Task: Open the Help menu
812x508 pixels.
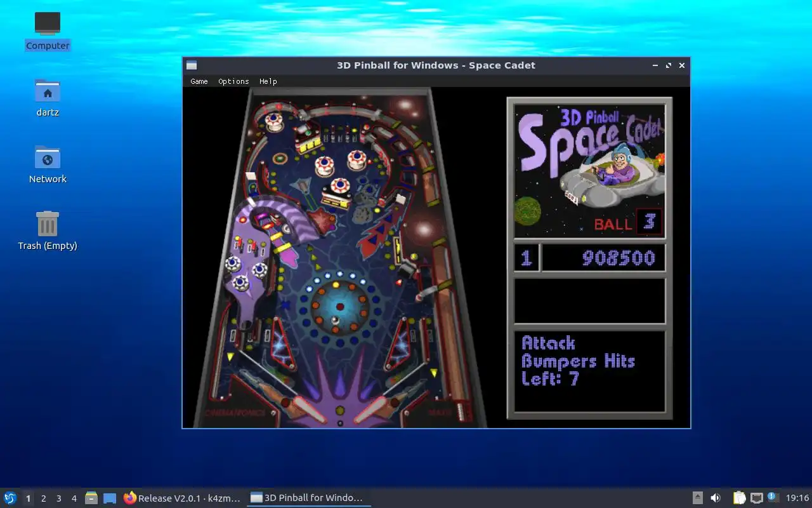Action: 268,81
